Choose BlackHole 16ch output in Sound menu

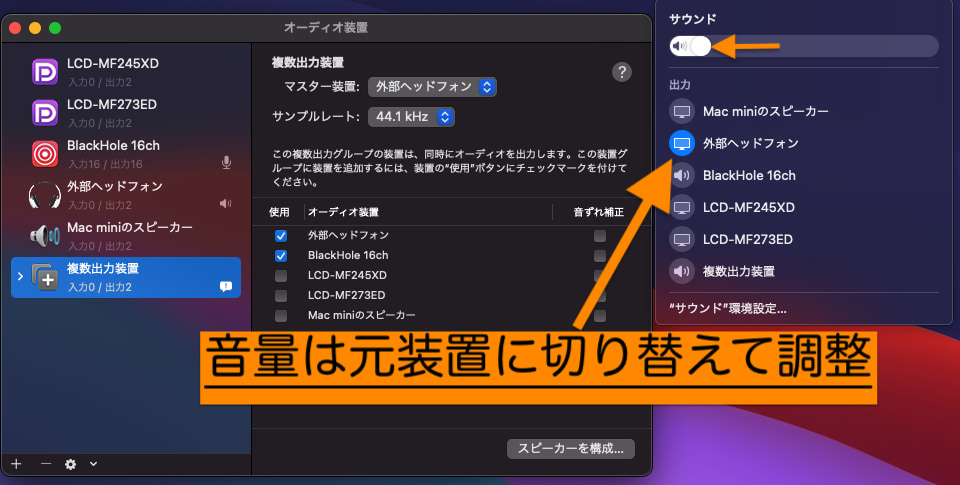[x=803, y=175]
